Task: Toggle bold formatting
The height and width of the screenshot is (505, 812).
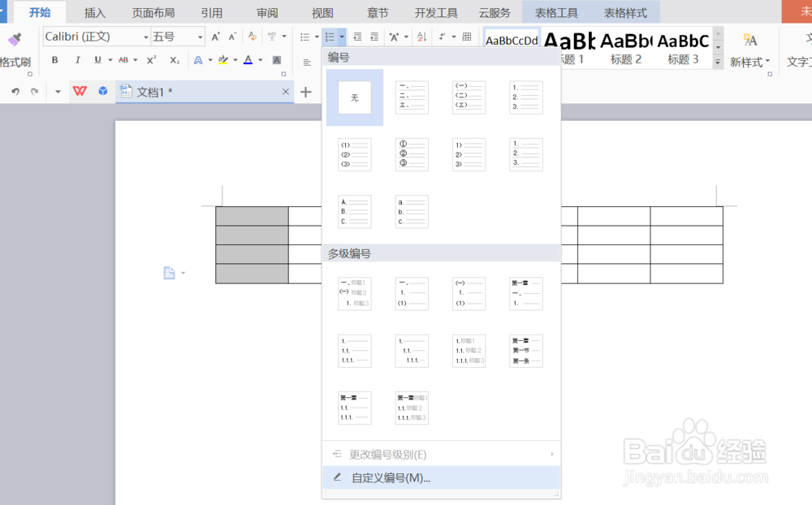Action: click(x=54, y=59)
